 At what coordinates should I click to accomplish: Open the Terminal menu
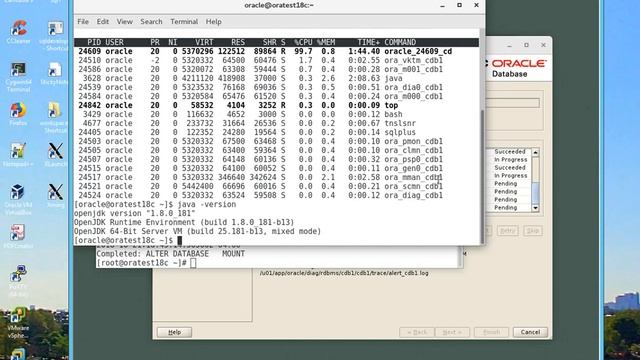[184, 22]
